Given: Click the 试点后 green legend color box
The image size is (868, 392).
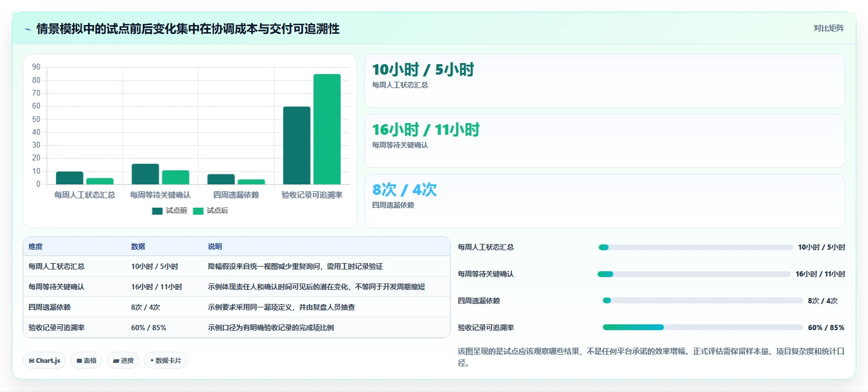Looking at the screenshot, I should point(198,211).
